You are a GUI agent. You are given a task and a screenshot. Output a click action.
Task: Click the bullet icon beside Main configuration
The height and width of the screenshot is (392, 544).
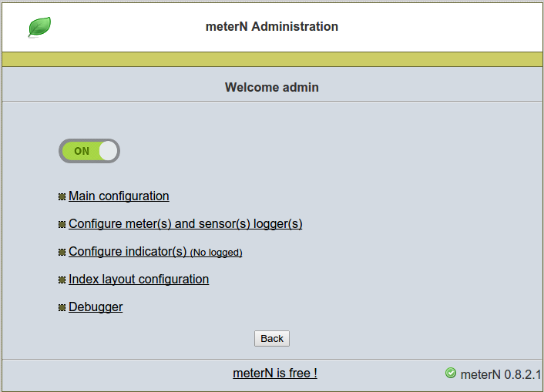(x=62, y=196)
